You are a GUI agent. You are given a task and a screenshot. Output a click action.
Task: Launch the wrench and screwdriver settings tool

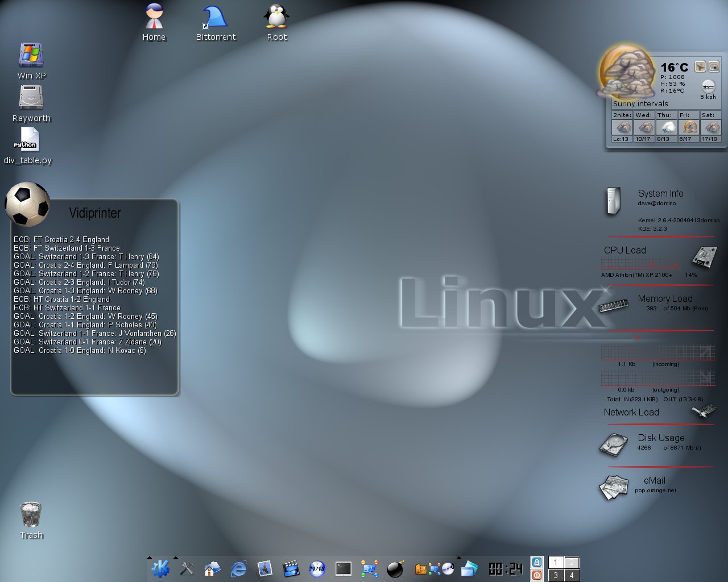187,568
